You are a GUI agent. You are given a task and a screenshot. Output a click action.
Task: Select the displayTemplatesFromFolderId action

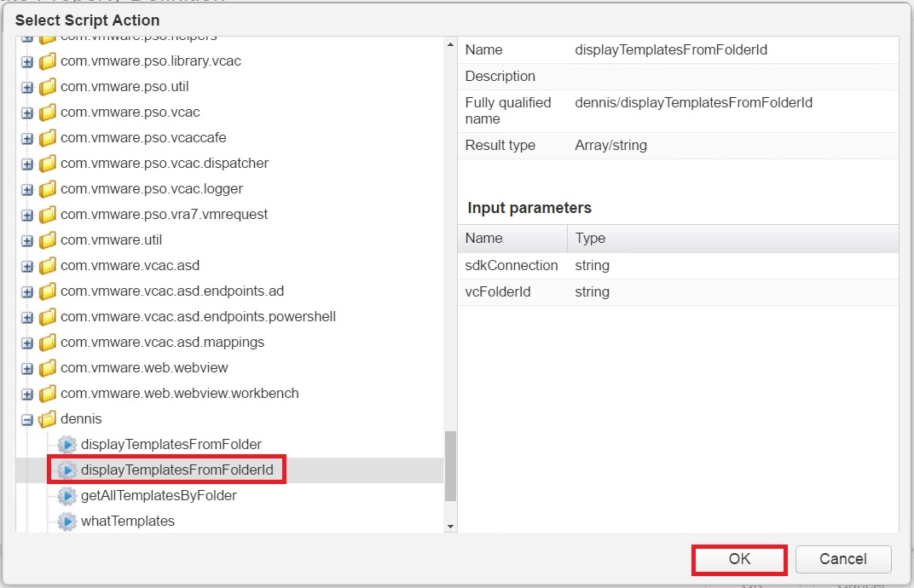176,470
